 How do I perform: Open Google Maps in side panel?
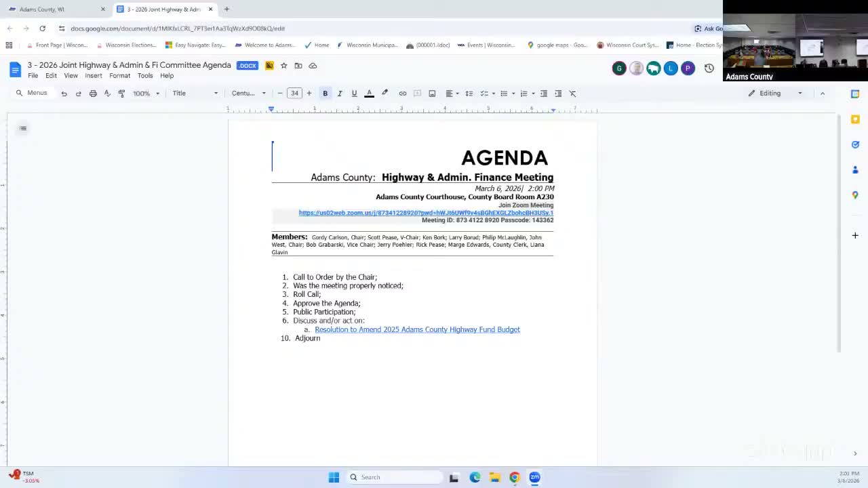click(855, 195)
